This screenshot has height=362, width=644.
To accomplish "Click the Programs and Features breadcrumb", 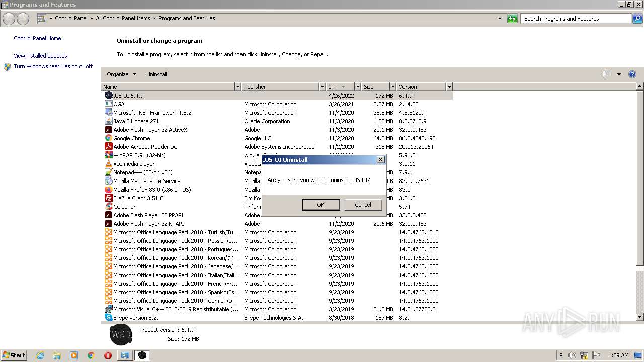I will [x=187, y=18].
